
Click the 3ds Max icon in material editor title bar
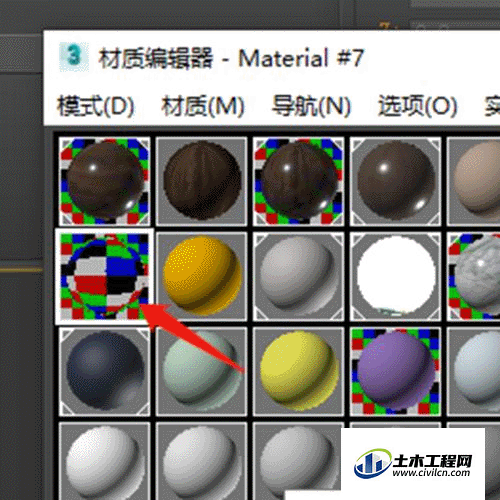point(74,57)
